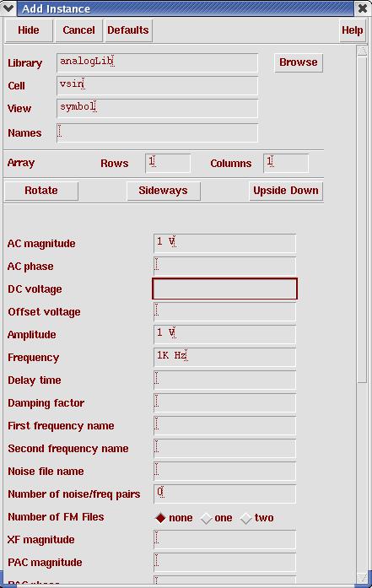Click the highlighted DC voltage field
This screenshot has height=588, width=372.
coord(224,289)
